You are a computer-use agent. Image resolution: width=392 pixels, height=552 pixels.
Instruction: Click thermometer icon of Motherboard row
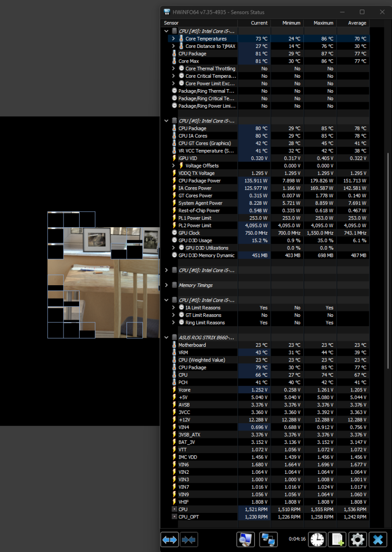[x=174, y=345]
